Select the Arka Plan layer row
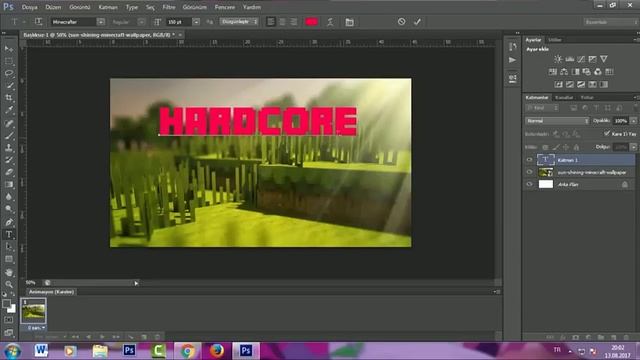640x360 pixels. coord(580,184)
